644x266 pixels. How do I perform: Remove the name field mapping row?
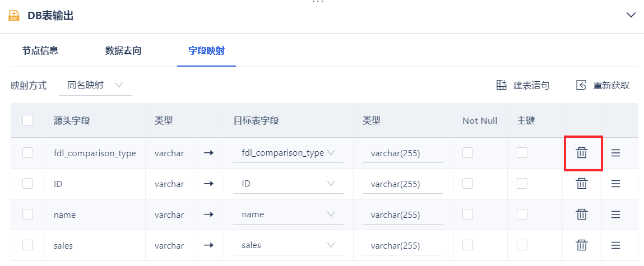click(x=582, y=214)
